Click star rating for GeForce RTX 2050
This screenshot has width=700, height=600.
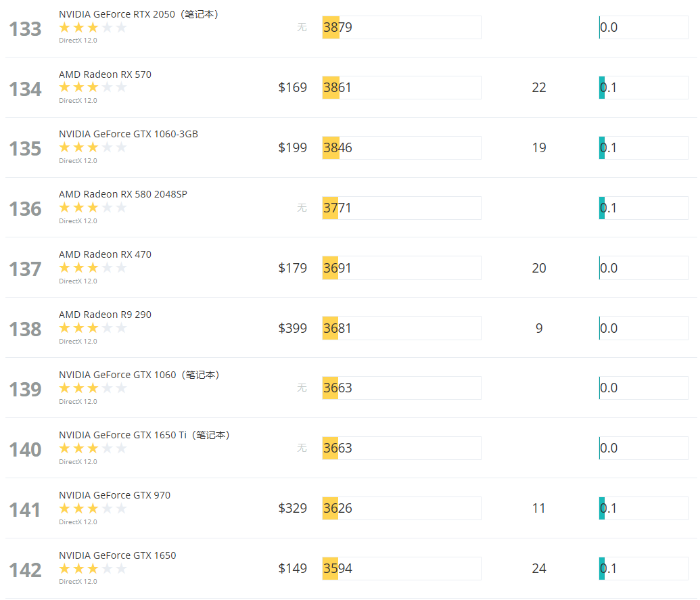click(93, 28)
